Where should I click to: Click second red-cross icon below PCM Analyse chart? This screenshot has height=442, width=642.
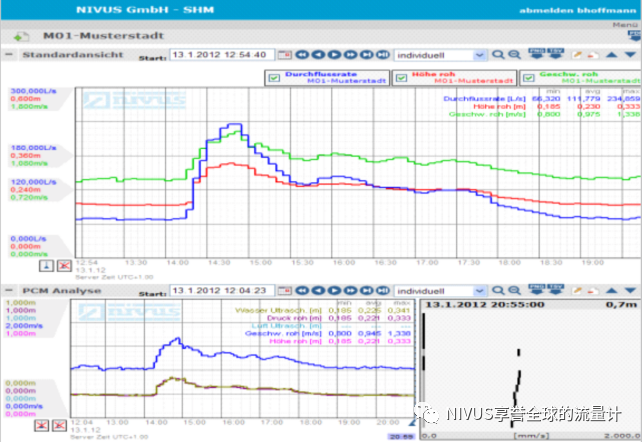click(x=59, y=426)
